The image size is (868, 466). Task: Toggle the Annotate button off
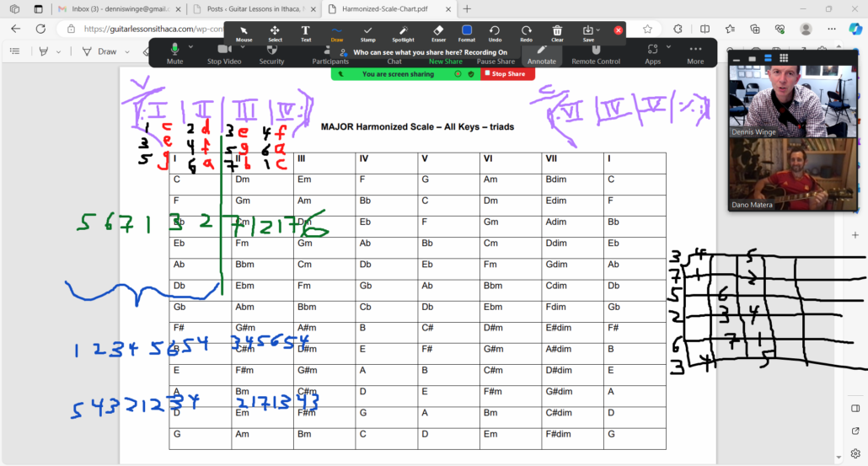541,54
